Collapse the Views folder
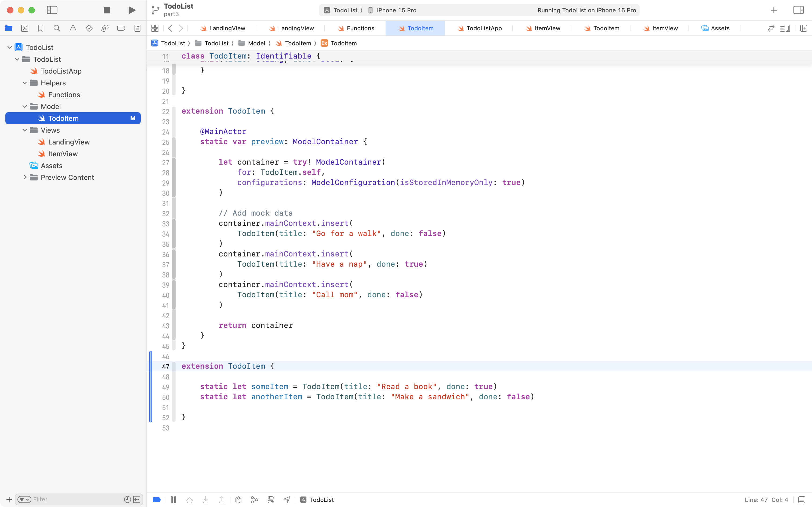The height and width of the screenshot is (507, 812). 25,130
